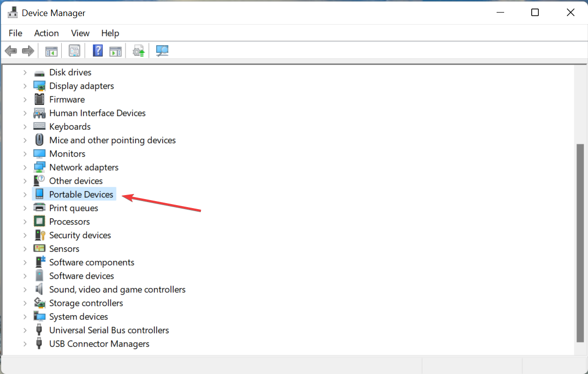588x374 pixels.
Task: Click the Human Interface Devices icon
Action: [x=39, y=113]
